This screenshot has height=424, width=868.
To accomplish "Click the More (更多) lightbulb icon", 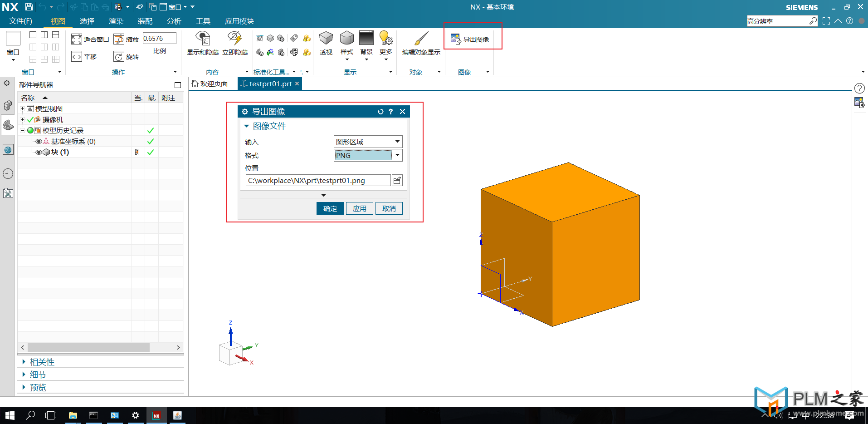I will tap(386, 38).
